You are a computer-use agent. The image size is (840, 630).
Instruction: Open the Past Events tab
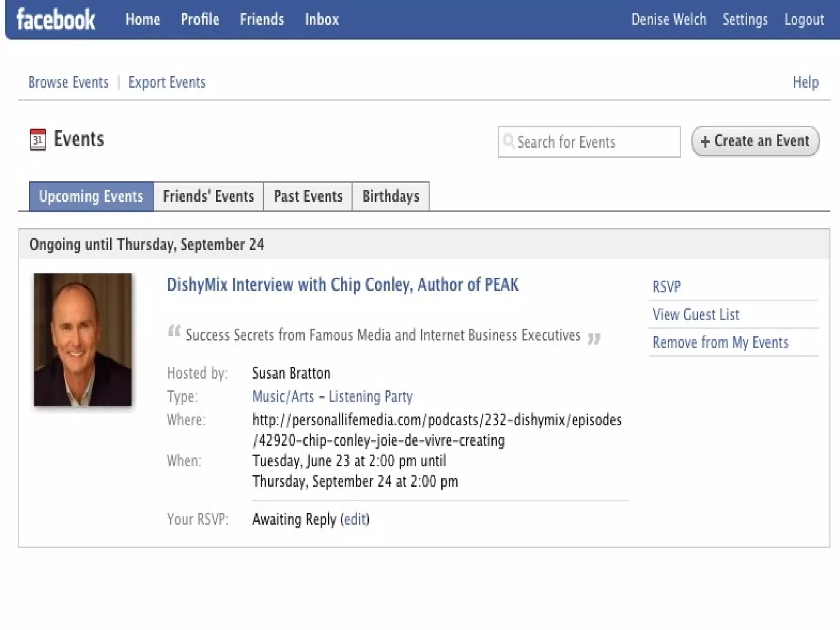click(x=308, y=196)
